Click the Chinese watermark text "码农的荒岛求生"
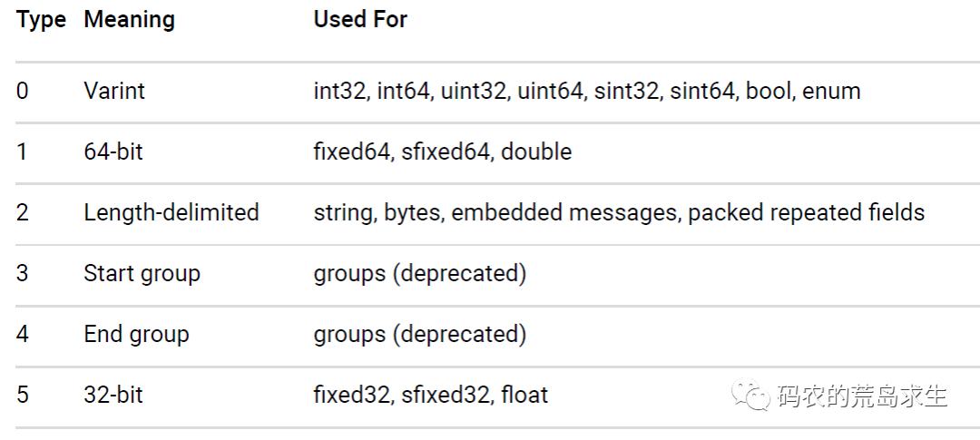The height and width of the screenshot is (440, 980). pyautogui.click(x=861, y=396)
